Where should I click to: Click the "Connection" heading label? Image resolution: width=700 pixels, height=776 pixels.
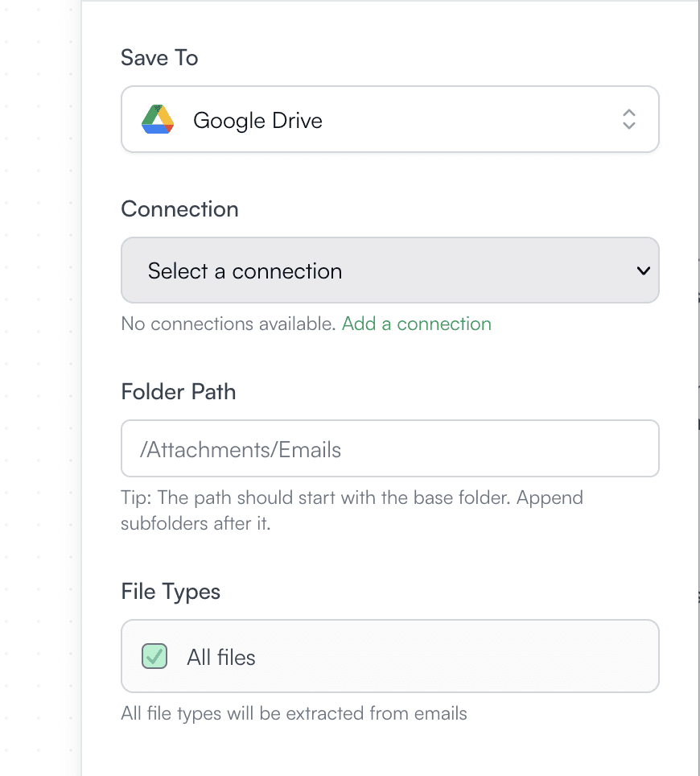tap(179, 209)
